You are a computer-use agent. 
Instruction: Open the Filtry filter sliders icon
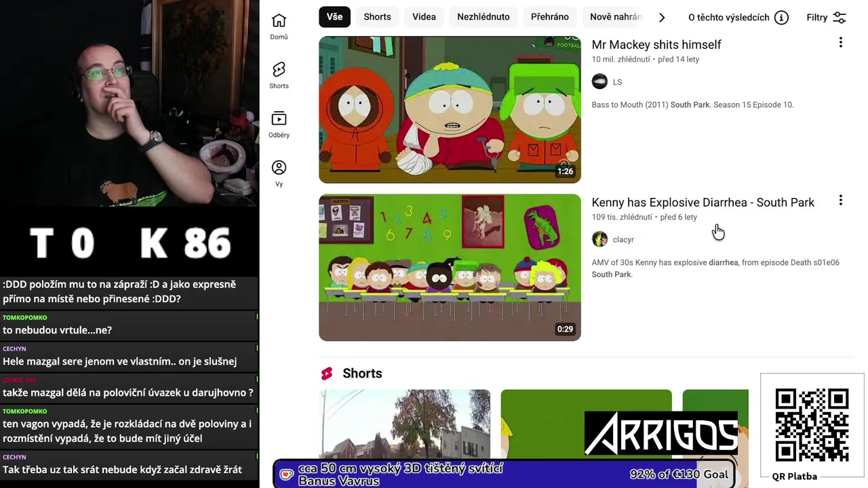pyautogui.click(x=840, y=18)
